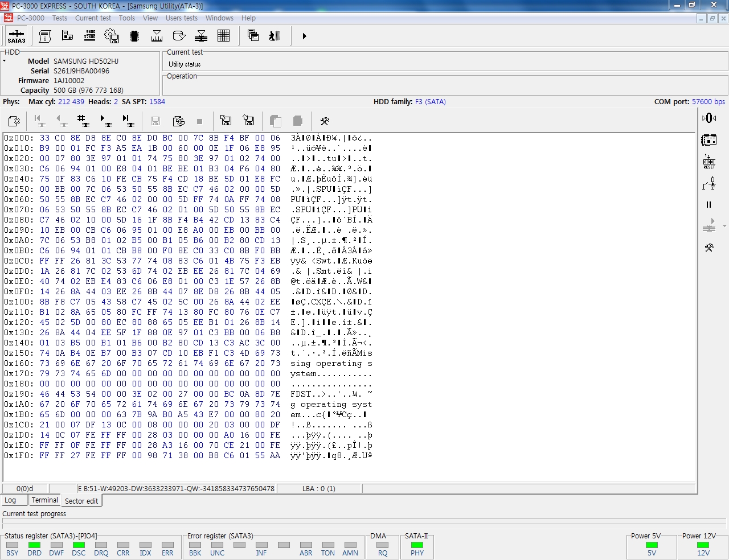This screenshot has width=729, height=560.
Task: Open the Users tests menu
Action: pos(181,18)
